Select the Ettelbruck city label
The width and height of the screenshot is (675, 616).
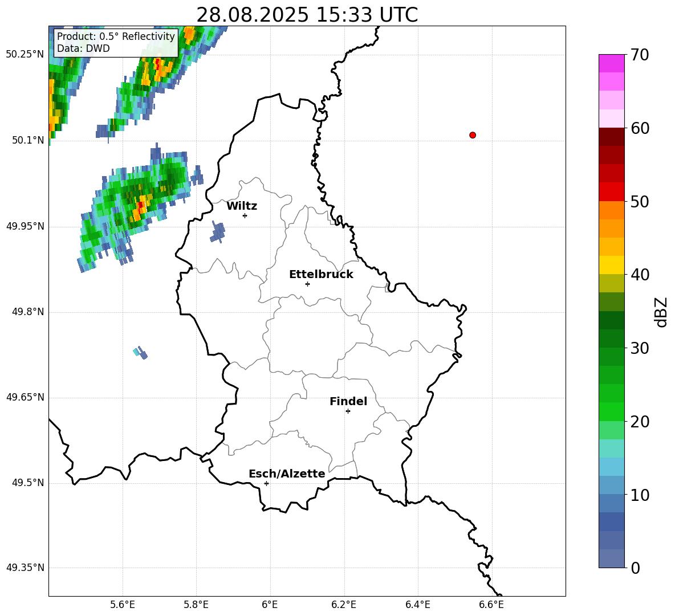pyautogui.click(x=321, y=275)
